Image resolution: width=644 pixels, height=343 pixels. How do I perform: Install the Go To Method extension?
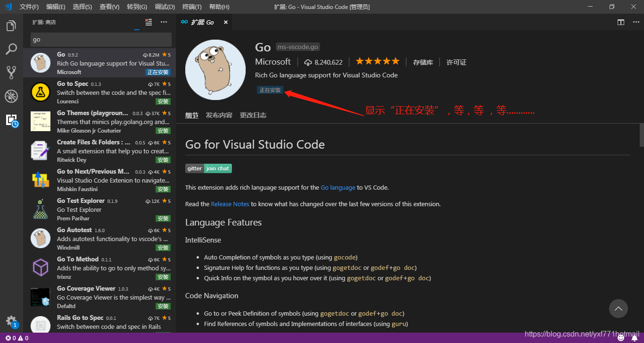[163, 277]
